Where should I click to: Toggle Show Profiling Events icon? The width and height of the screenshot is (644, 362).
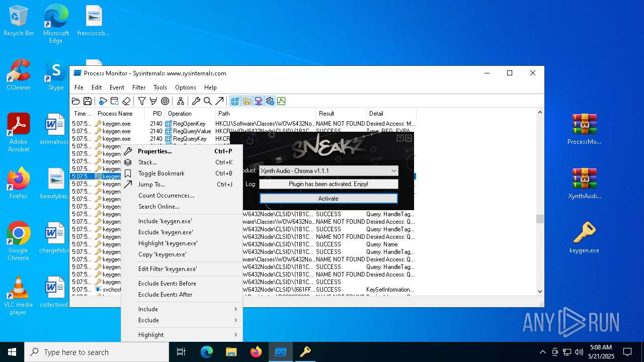click(x=281, y=101)
